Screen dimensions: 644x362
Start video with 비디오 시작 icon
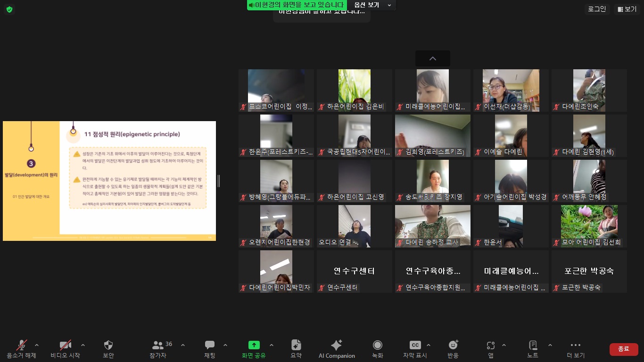(65, 346)
